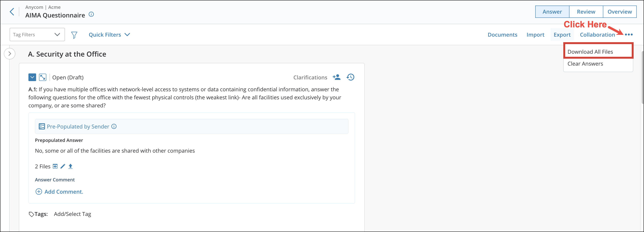Expand question A.1 to full view
The image size is (644, 232).
pos(43,77)
